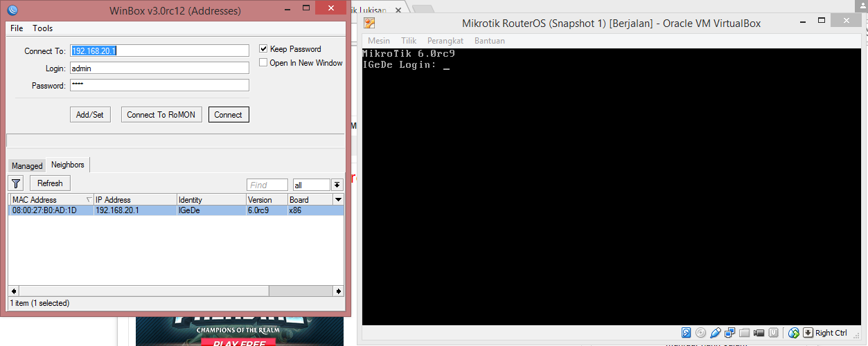
Task: Click the Password field
Action: 159,85
